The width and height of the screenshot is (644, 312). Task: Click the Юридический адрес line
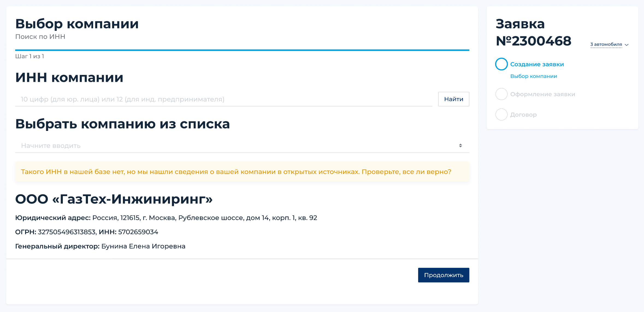166,218
